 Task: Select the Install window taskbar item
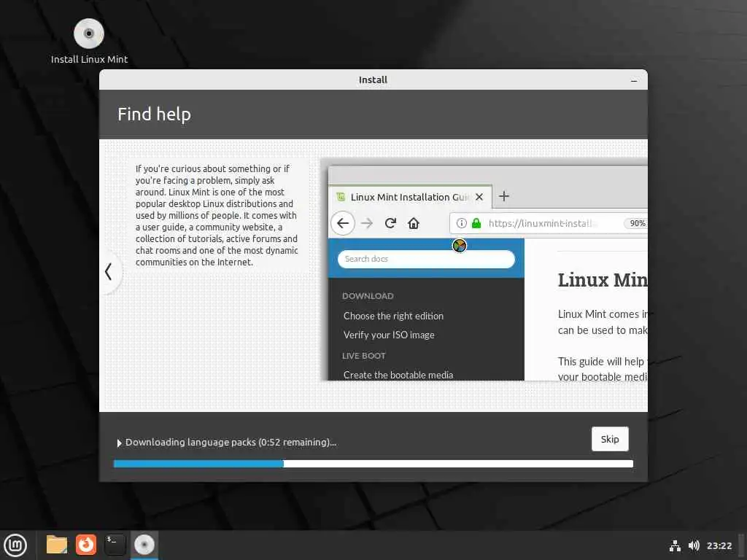tap(144, 545)
